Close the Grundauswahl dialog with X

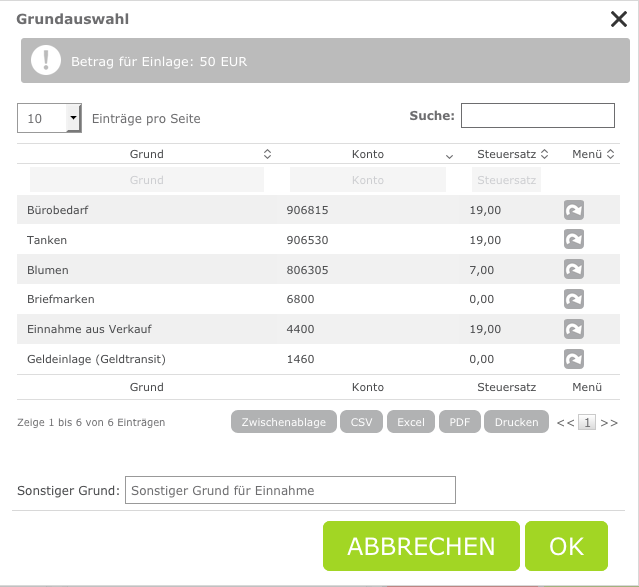click(x=618, y=19)
